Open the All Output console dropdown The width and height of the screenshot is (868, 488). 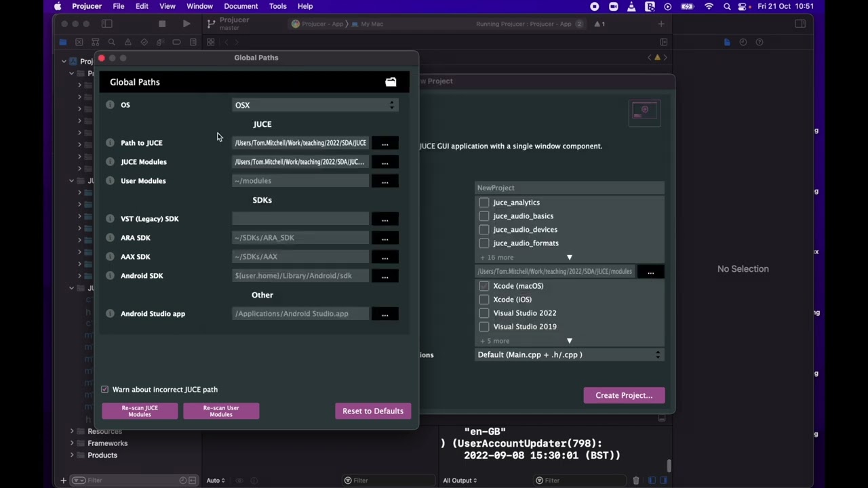tap(460, 481)
